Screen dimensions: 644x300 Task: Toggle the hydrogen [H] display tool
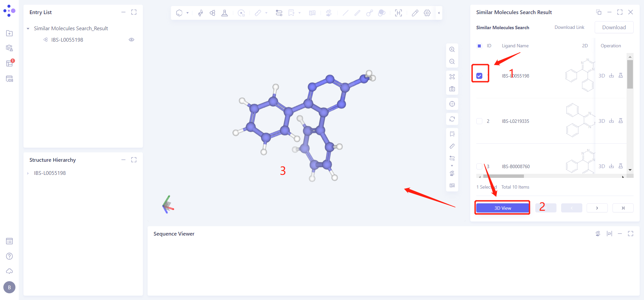click(398, 13)
